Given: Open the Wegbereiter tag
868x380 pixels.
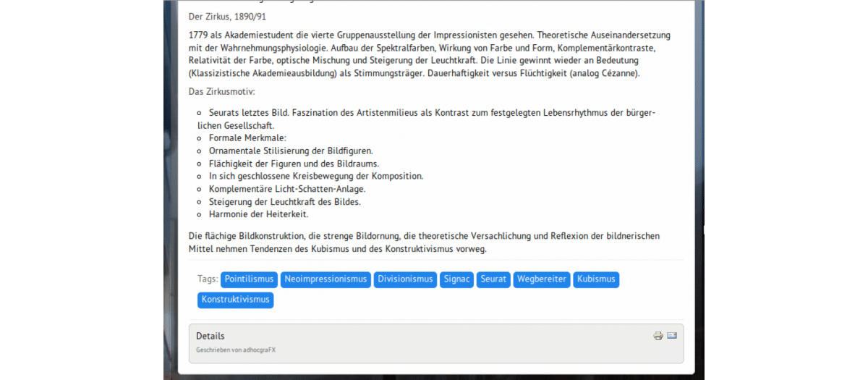Looking at the screenshot, I should (542, 279).
